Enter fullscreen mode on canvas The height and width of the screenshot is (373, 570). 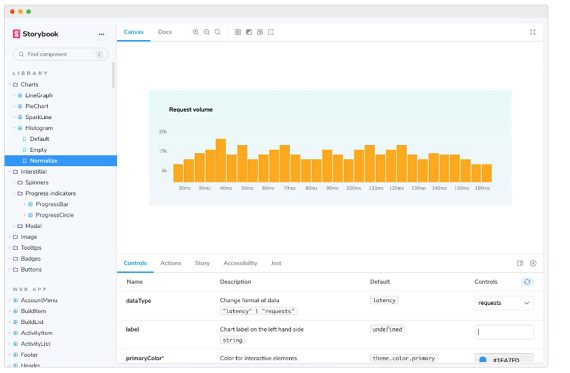(533, 32)
